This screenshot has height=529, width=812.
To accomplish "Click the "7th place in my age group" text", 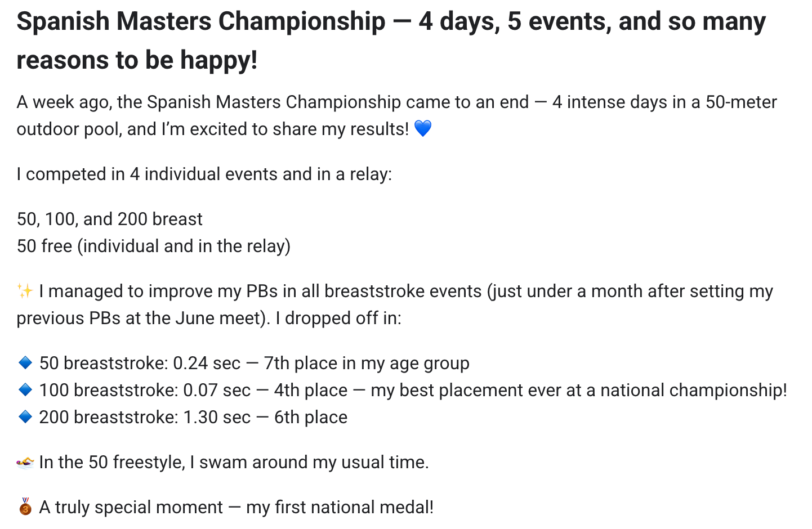I will tap(367, 364).
